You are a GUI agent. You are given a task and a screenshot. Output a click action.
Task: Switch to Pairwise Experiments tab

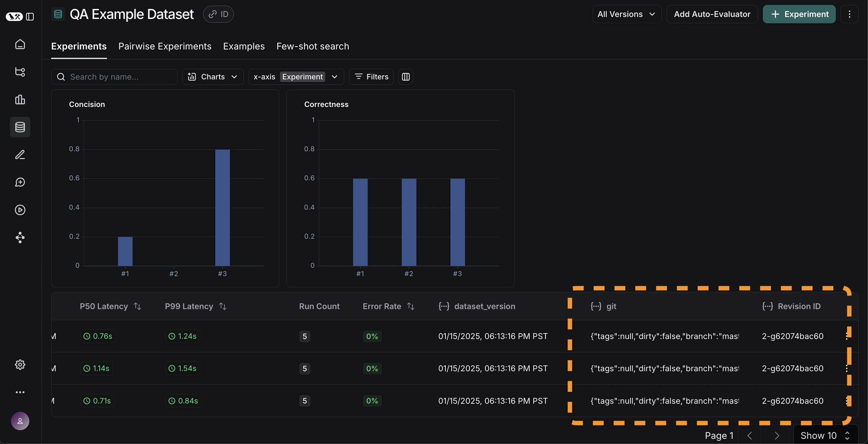(x=165, y=46)
